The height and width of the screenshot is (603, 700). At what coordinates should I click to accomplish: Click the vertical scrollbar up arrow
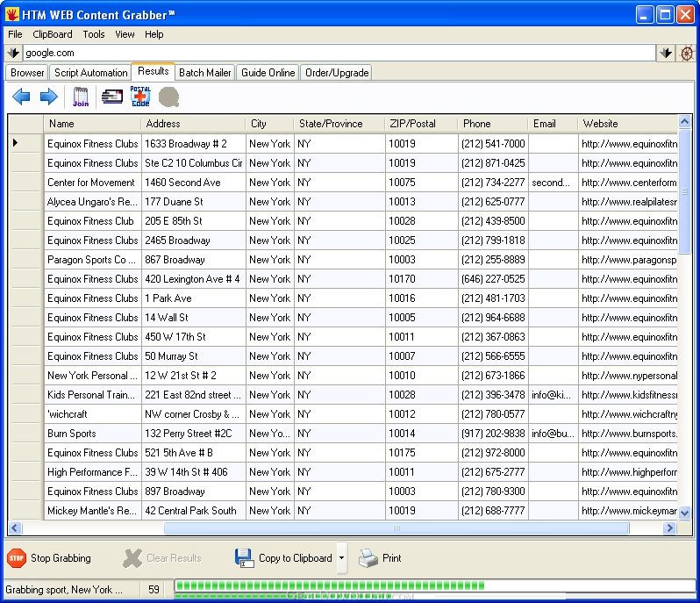[x=684, y=121]
